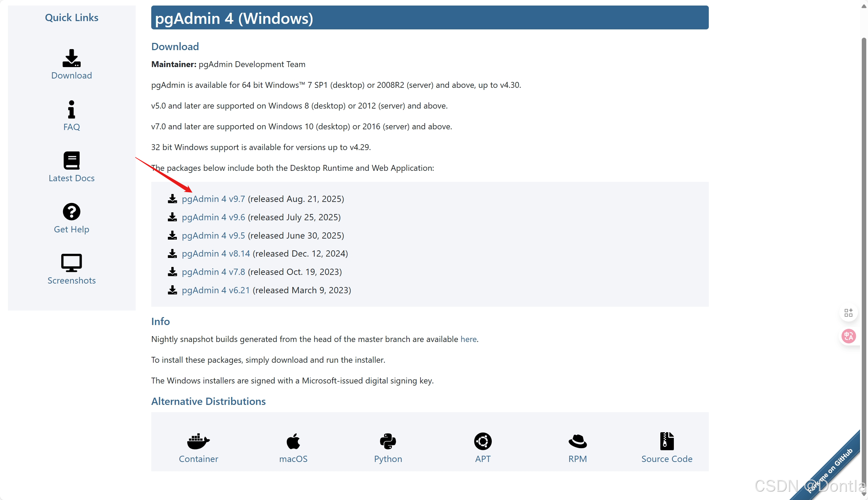Click the Latest Docs book icon
The image size is (868, 500).
(x=72, y=160)
